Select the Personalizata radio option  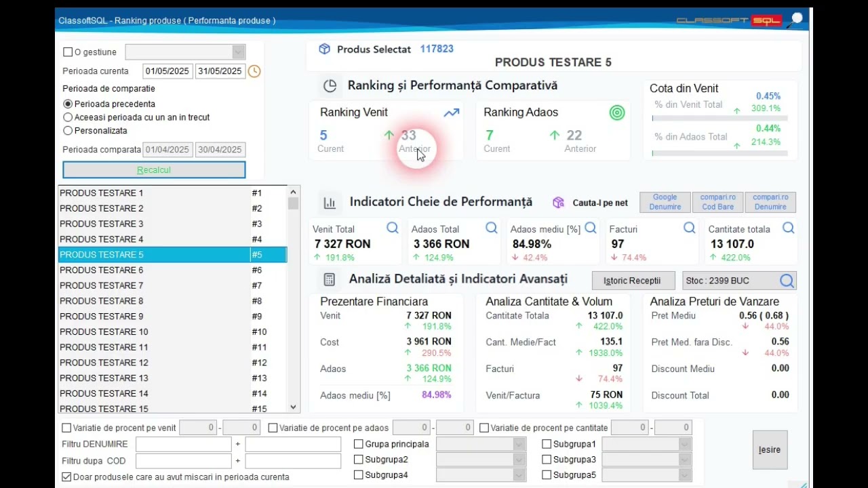(x=68, y=131)
